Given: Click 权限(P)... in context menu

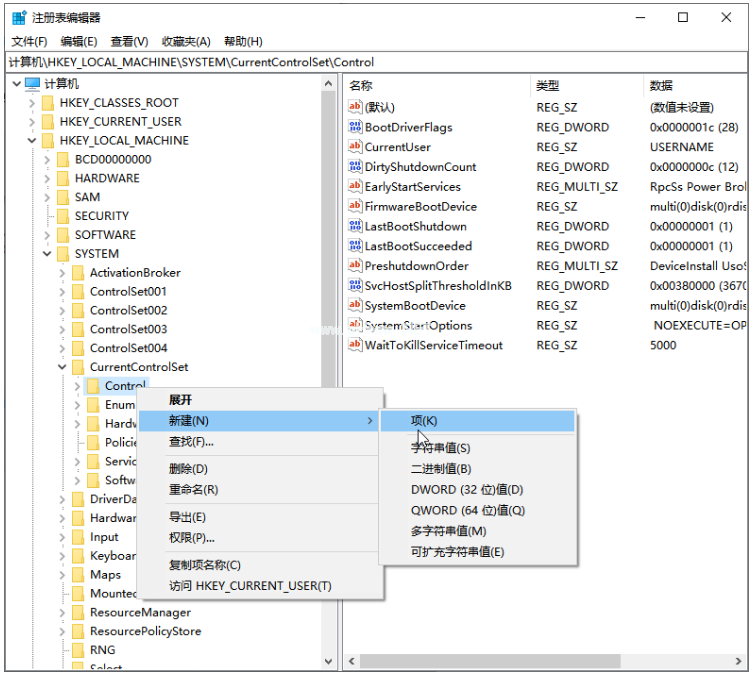Looking at the screenshot, I should pyautogui.click(x=192, y=537).
